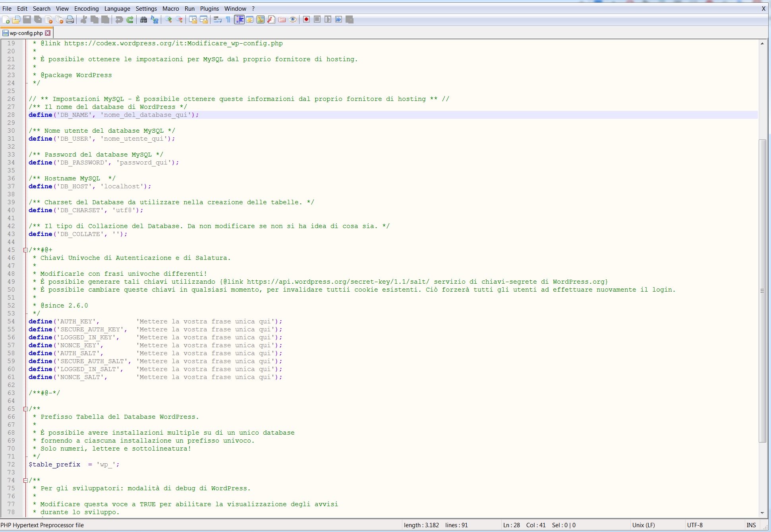Open the Window menu
Image resolution: width=771 pixels, height=532 pixels.
click(x=236, y=8)
